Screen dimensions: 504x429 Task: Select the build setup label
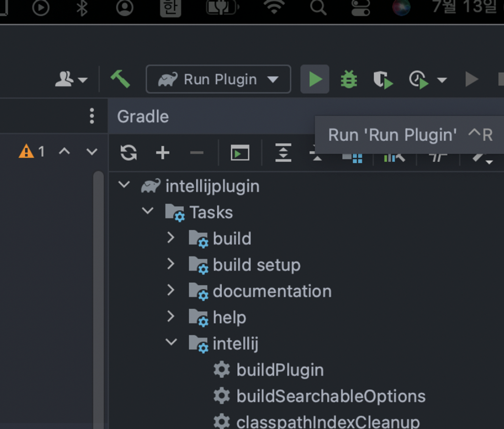(x=256, y=265)
